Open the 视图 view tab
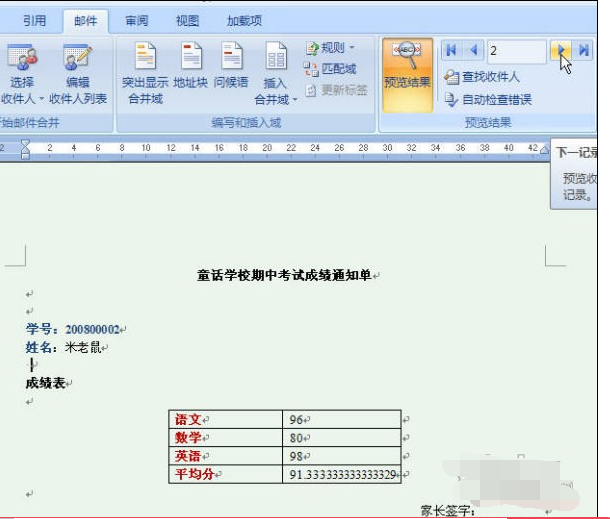Viewport: 610px width, 519px height. click(188, 21)
